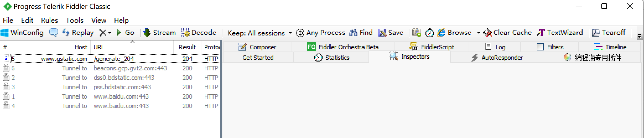Open the colorful 编程猫专用插件 tab
The image size is (644, 138).
[593, 58]
